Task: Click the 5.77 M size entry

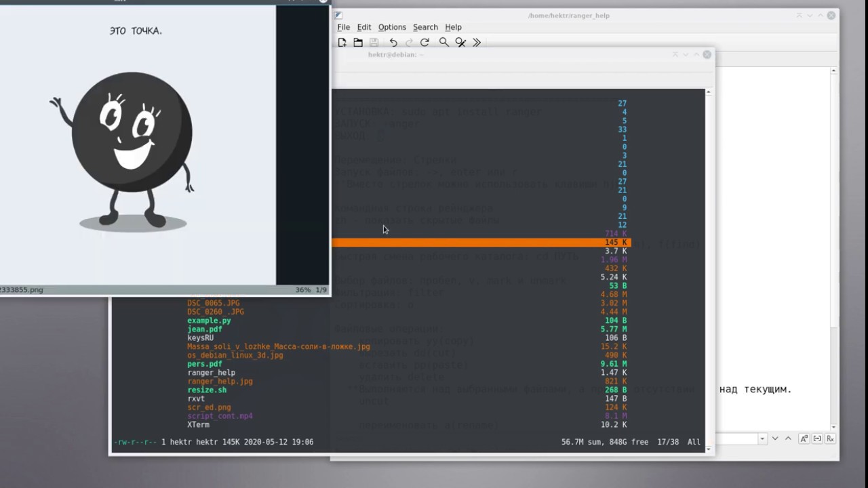Action: click(x=614, y=329)
